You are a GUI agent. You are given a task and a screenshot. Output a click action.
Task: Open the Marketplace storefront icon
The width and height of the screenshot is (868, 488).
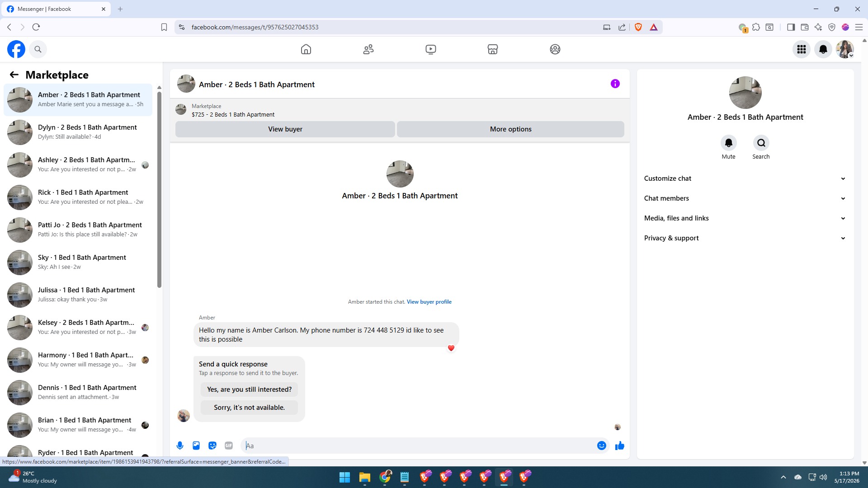(x=493, y=49)
